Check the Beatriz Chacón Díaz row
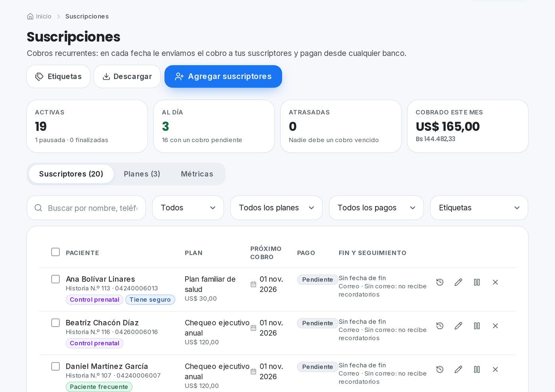The width and height of the screenshot is (555, 392). [x=55, y=323]
